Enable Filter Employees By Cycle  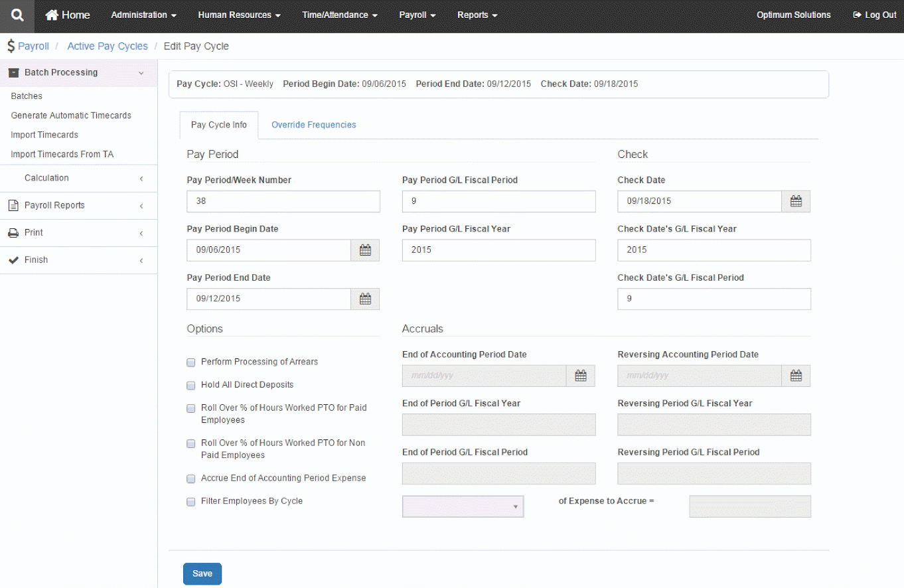tap(190, 502)
